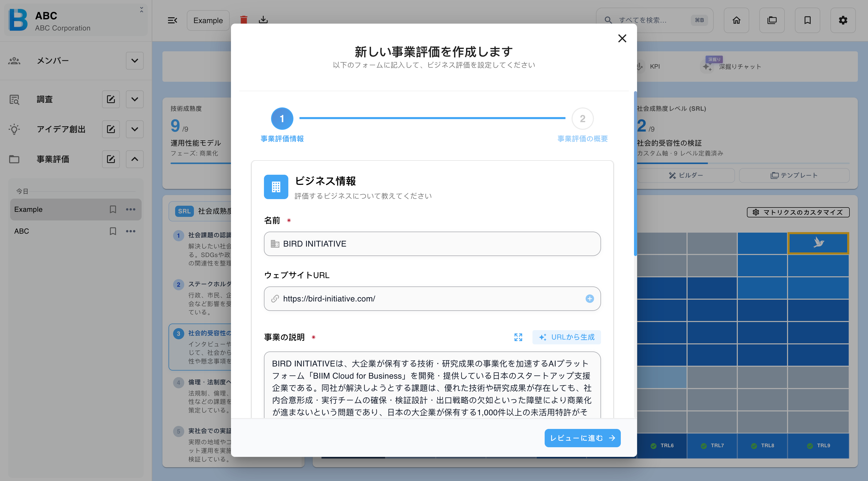Click the SRL badge in the panel header
The width and height of the screenshot is (868, 481).
[184, 211]
